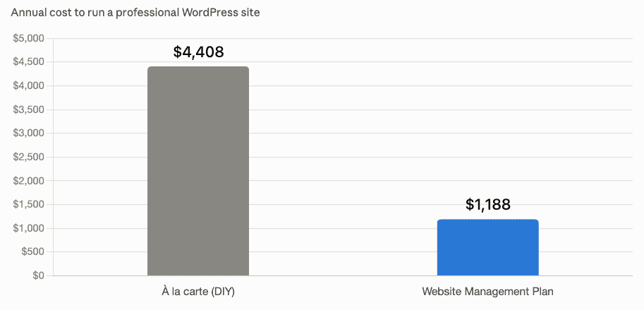Click the $5,000 y-axis label
Image resolution: width=644 pixels, height=310 pixels.
pyautogui.click(x=28, y=39)
